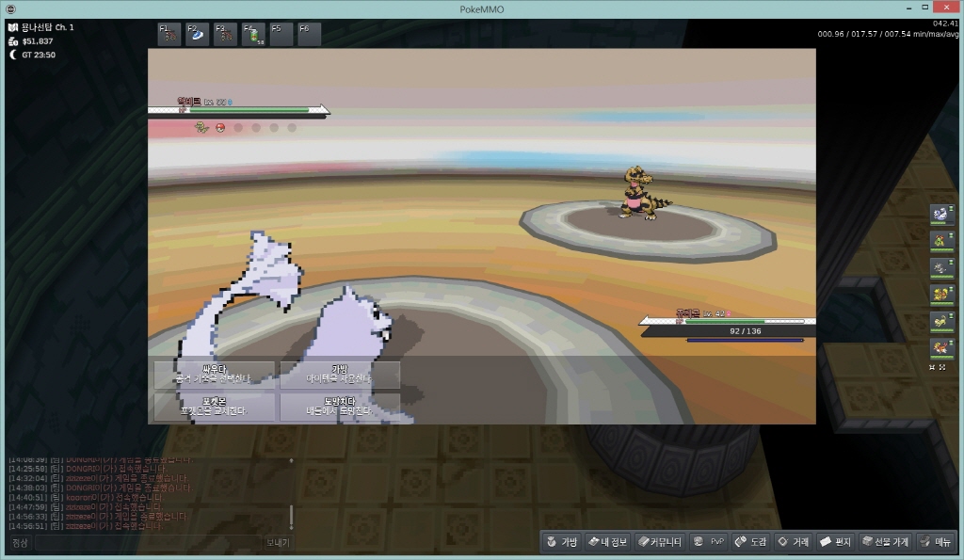Open 내 정보 (My Info) panel
964x560 pixels.
tap(607, 541)
